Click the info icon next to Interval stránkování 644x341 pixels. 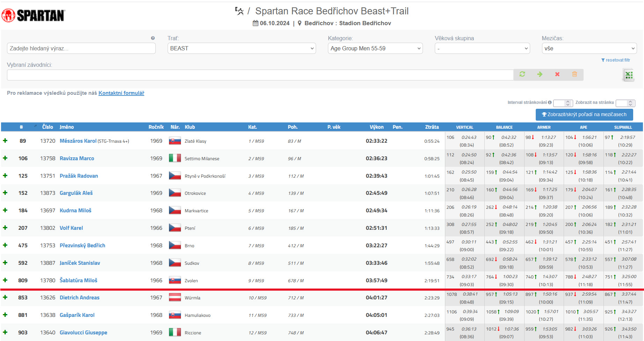coord(550,102)
